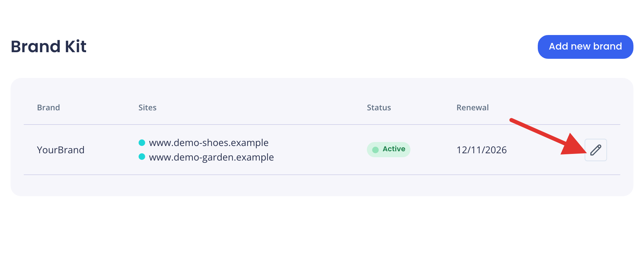Image resolution: width=644 pixels, height=255 pixels.
Task: Open the www.demo-garden.example site link
Action: [x=211, y=157]
